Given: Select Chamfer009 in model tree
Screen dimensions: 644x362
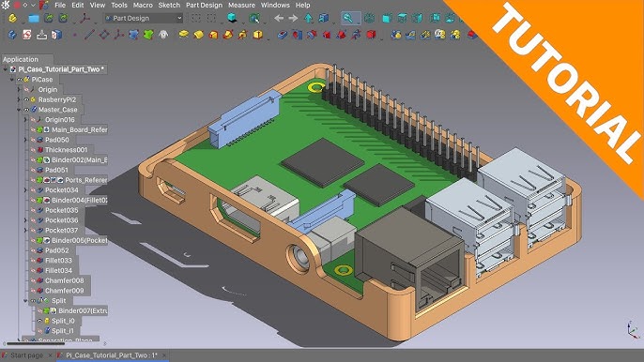Looking at the screenshot, I should [x=64, y=291].
